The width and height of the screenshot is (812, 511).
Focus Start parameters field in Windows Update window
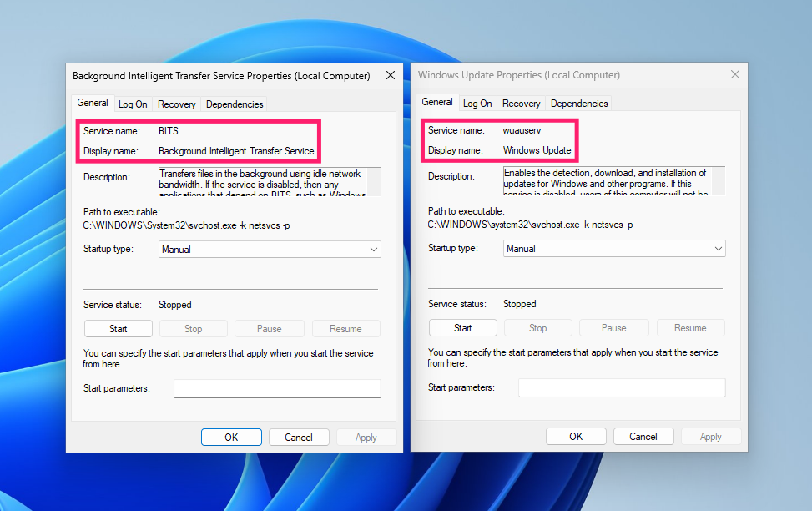622,387
